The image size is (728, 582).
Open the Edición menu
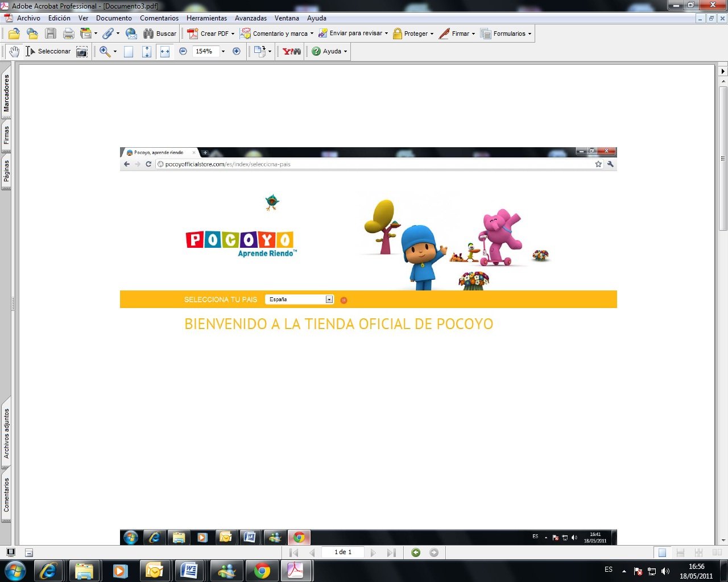[x=59, y=18]
